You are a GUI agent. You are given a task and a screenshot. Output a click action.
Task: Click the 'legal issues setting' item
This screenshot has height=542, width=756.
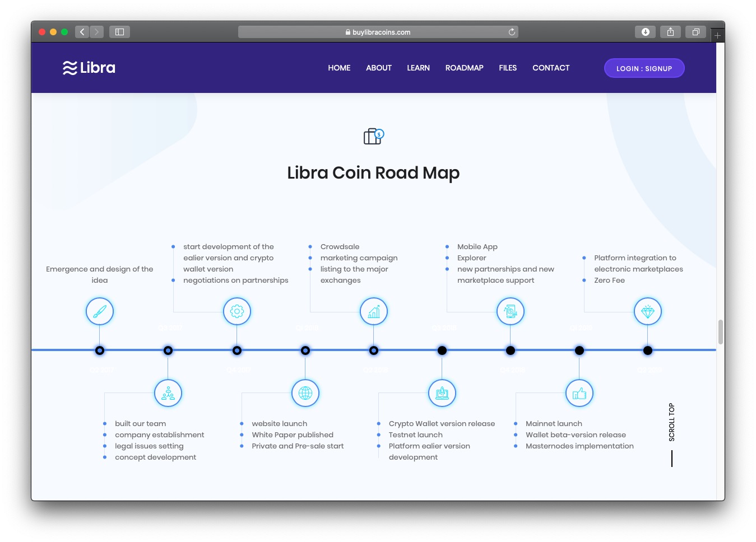point(150,446)
